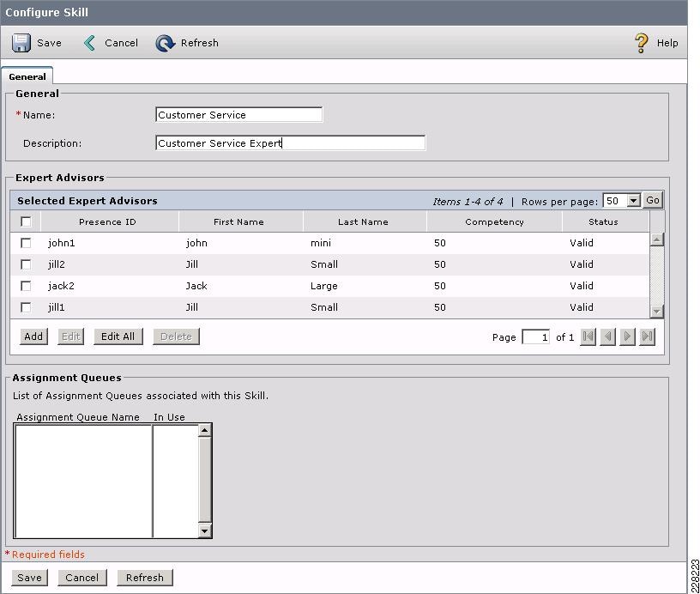Click the Edit button under advisors table
The width and height of the screenshot is (700, 594).
(x=70, y=336)
